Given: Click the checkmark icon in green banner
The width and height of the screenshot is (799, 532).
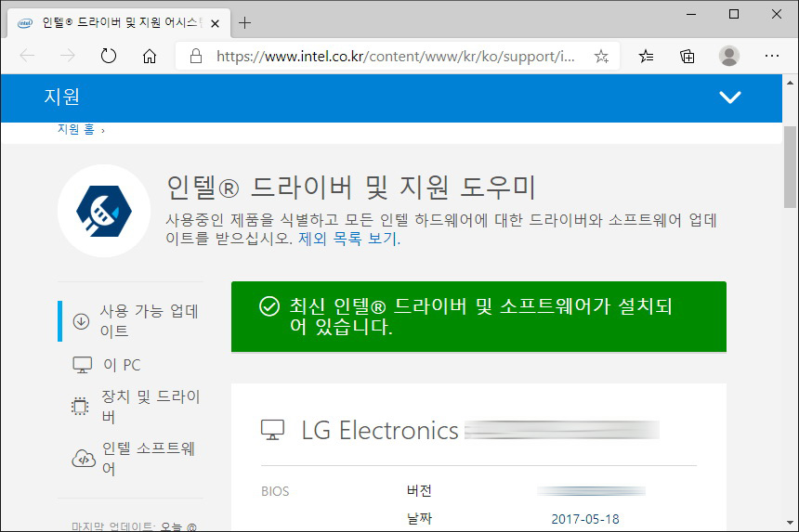Looking at the screenshot, I should click(x=269, y=306).
